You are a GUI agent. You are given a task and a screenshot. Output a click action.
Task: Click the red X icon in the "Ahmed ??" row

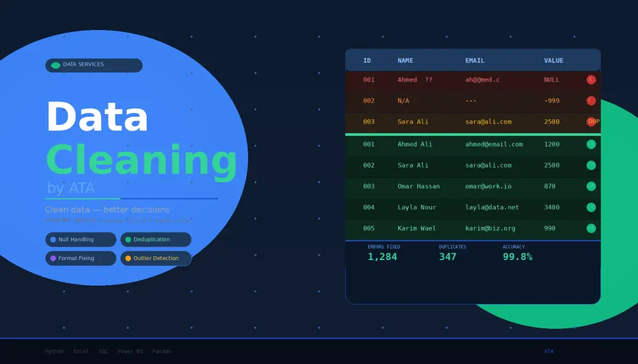tap(591, 80)
